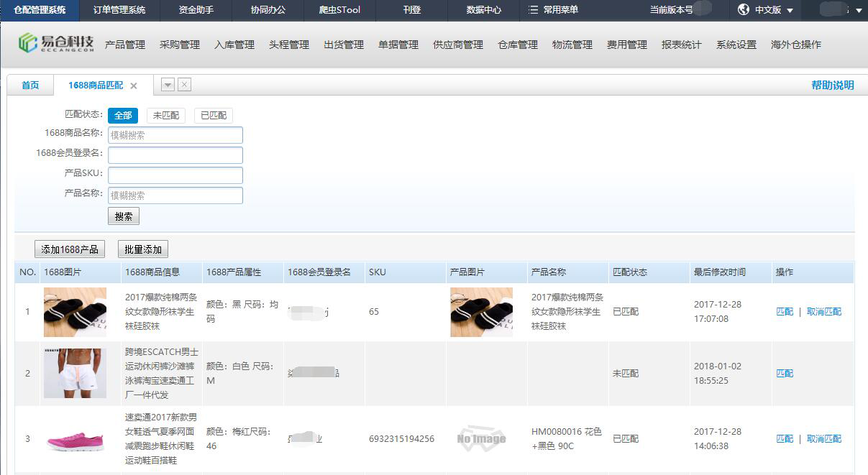
Task: Select the 已匹配 match status filter
Action: (213, 115)
